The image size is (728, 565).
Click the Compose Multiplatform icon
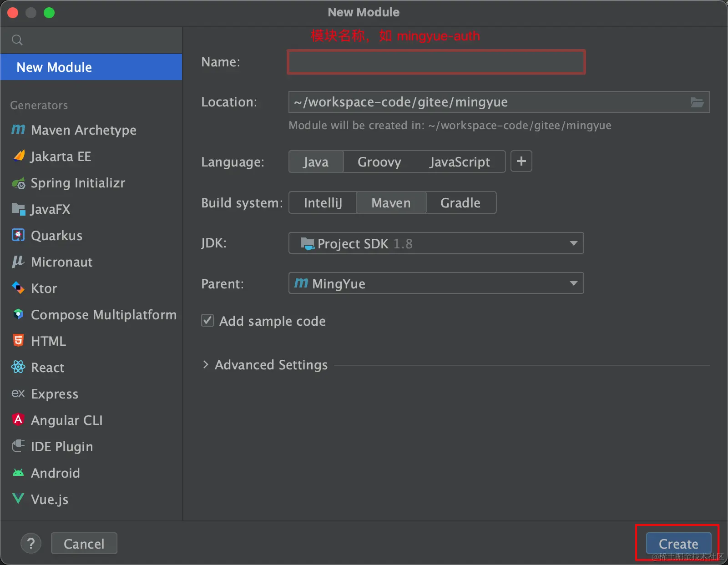(x=18, y=314)
